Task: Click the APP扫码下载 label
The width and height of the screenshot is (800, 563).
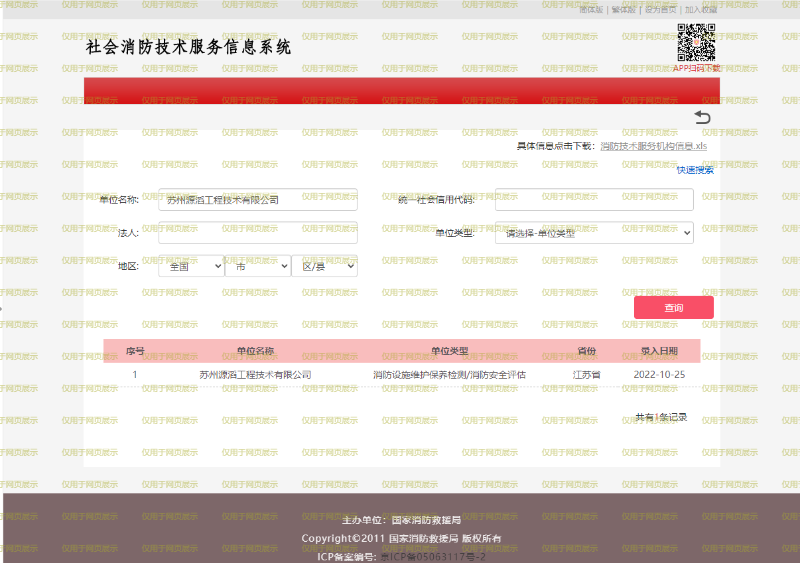Action: 696,68
